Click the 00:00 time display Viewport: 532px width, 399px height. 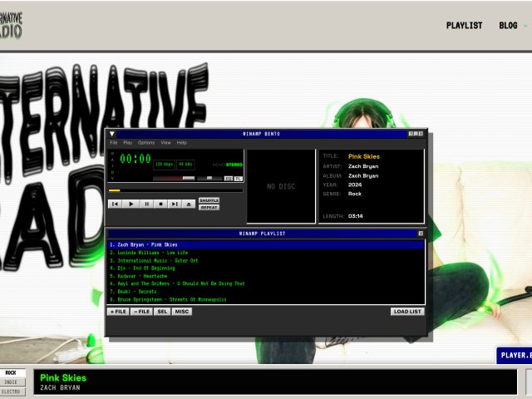tap(135, 159)
